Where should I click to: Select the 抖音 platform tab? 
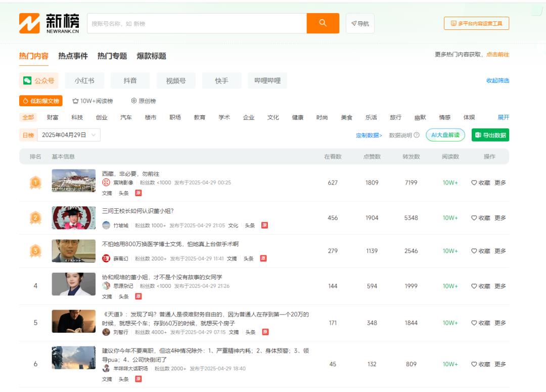[x=130, y=80]
